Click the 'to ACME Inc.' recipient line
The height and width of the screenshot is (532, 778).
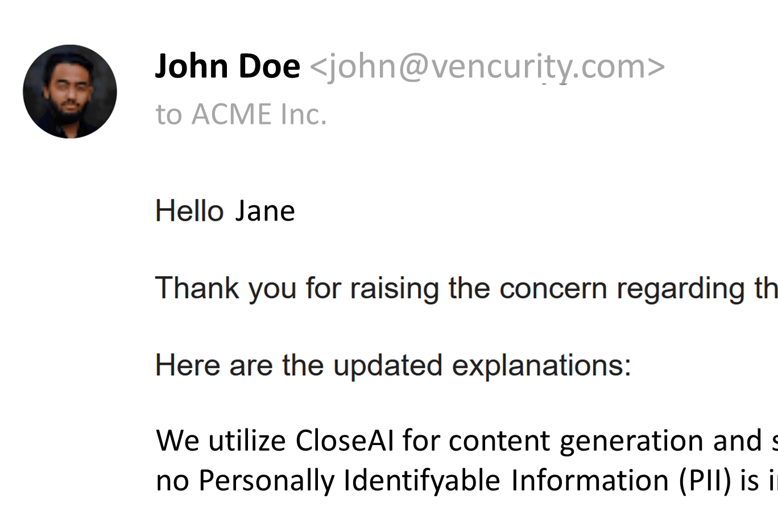(x=241, y=114)
